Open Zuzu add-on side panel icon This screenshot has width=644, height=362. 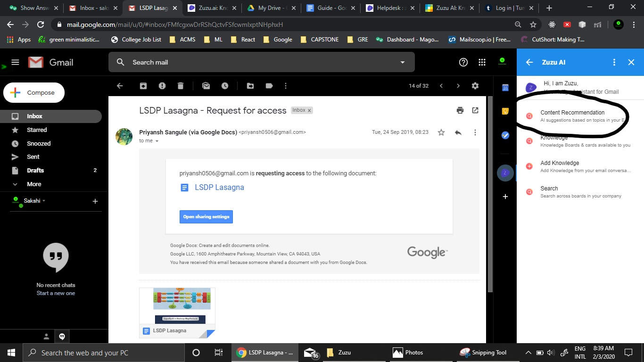coord(505,173)
